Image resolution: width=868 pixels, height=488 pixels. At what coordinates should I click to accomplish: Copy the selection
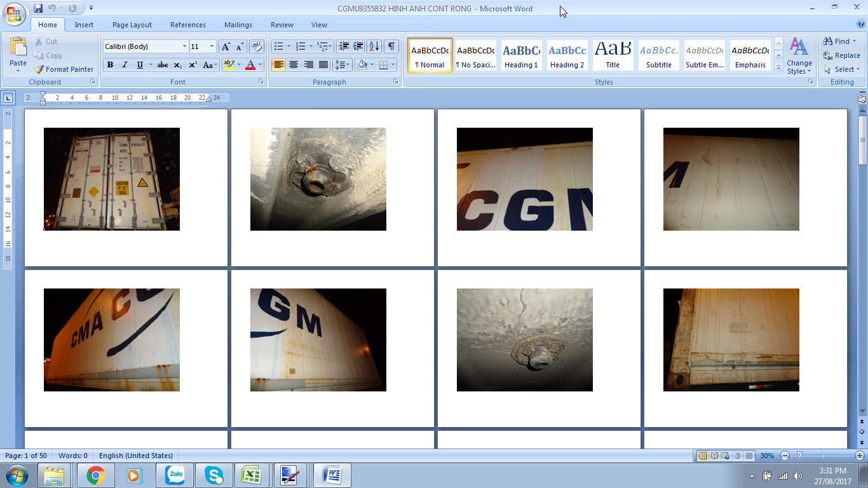(x=48, y=55)
